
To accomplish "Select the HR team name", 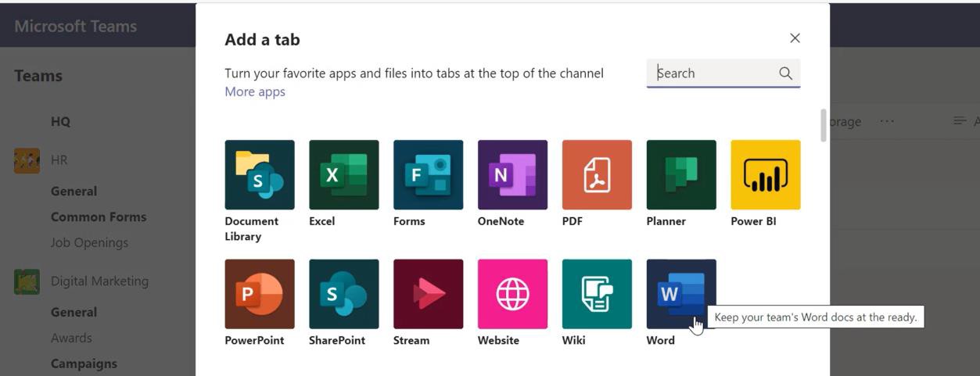I will point(59,160).
